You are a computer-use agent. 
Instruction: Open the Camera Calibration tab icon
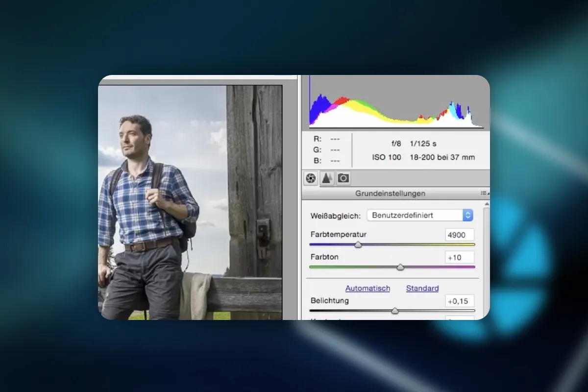[343, 178]
